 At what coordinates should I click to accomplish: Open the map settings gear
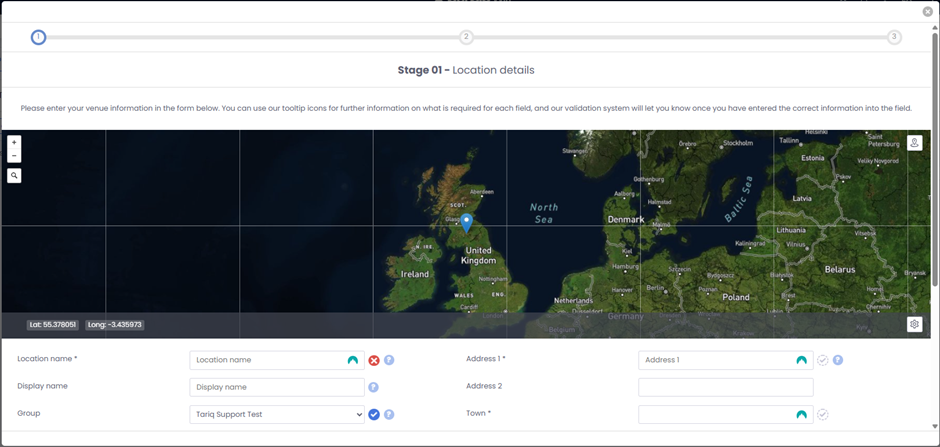[x=914, y=324]
